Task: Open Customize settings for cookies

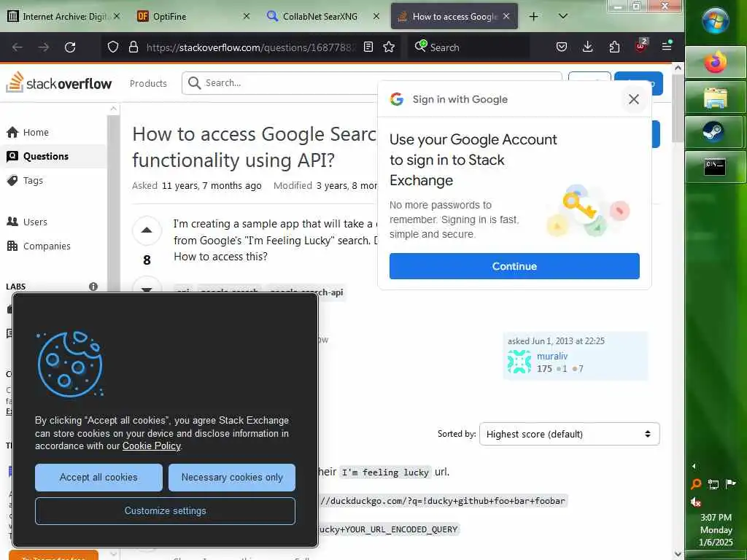Action: click(x=166, y=511)
